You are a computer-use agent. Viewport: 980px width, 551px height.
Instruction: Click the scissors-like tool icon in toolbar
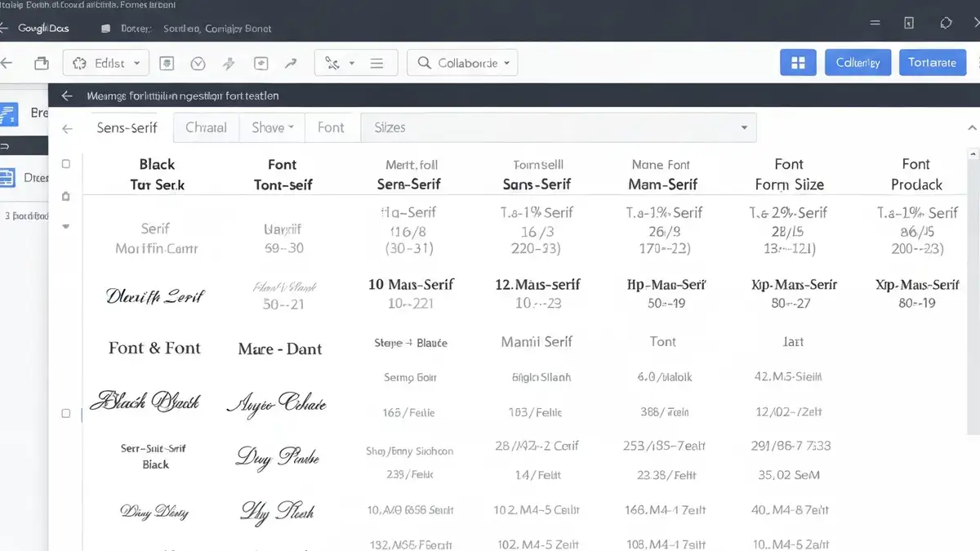pyautogui.click(x=332, y=63)
